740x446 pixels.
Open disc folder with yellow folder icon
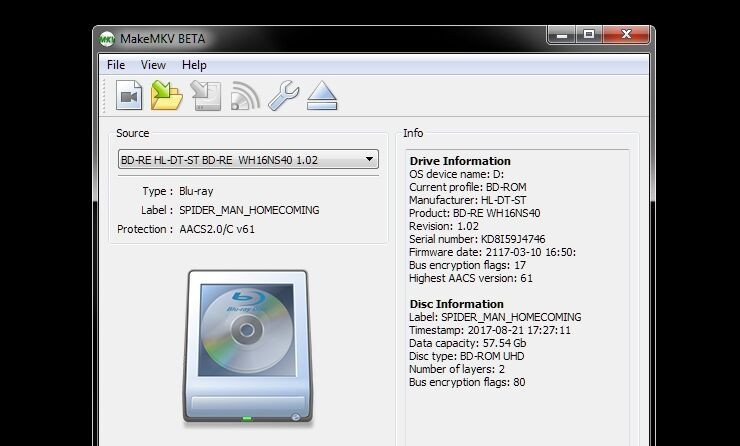click(x=167, y=95)
